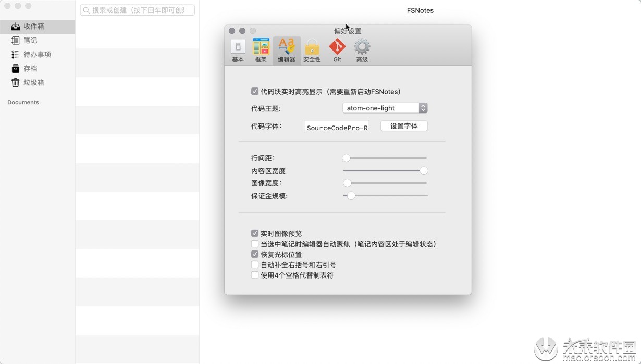Click the search or create notes field

point(138,10)
